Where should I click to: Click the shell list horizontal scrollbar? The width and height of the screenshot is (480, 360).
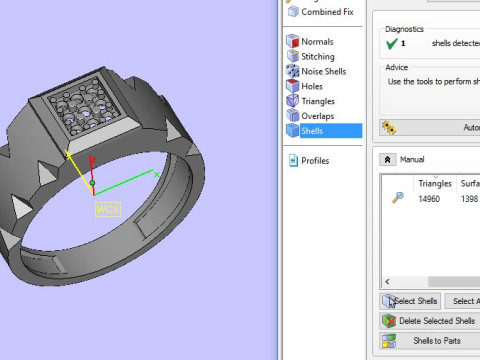click(x=454, y=282)
